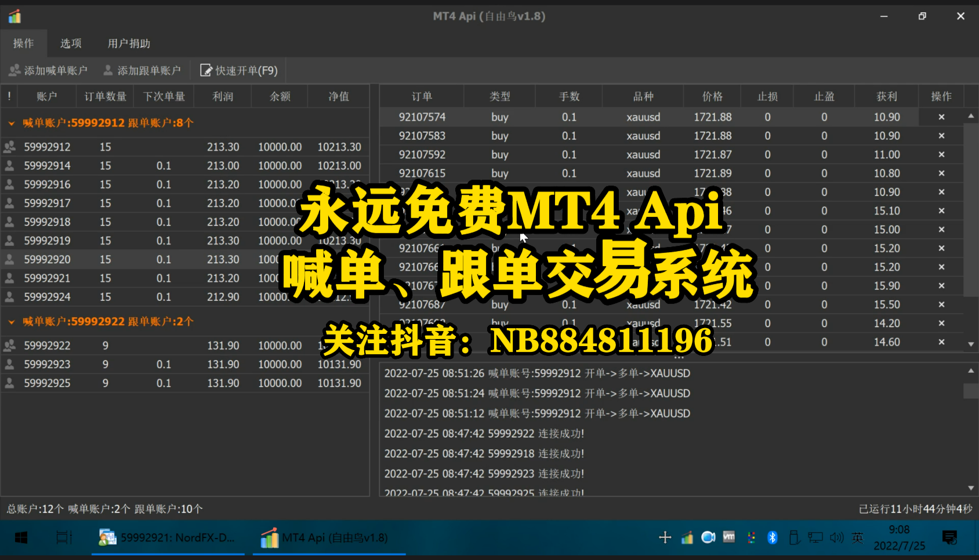Click status text 已运行11小时44分钟4秒

click(915, 509)
